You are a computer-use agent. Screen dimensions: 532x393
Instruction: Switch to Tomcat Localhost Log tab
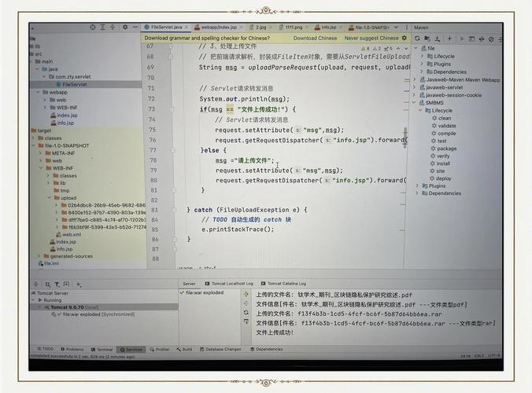pos(229,284)
